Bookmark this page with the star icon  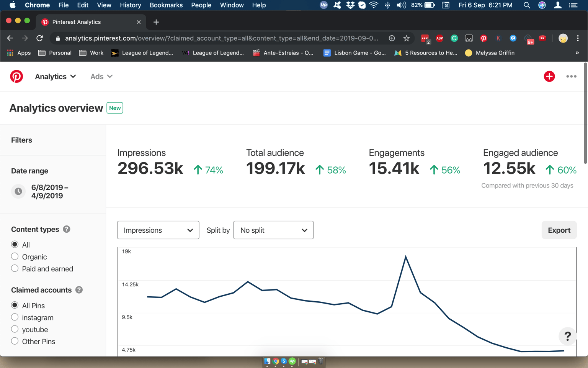tap(406, 38)
